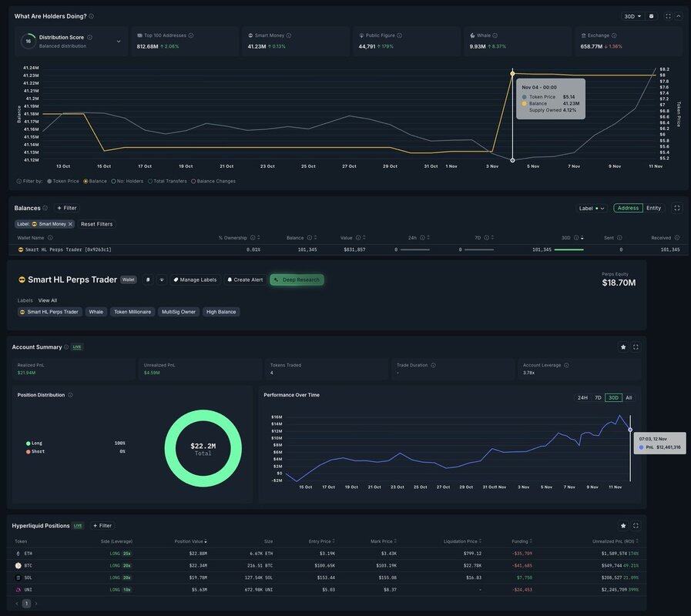Favorite the Hyperliquid Positions panel with star
The width and height of the screenshot is (691, 616).
623,526
